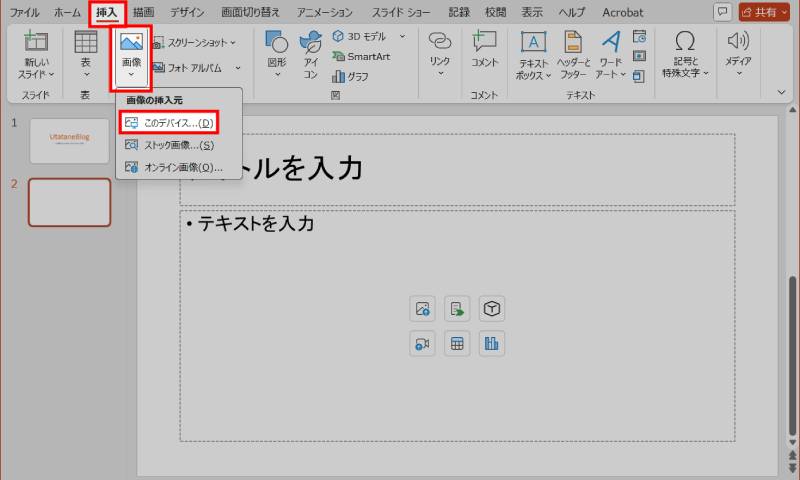Click the pictures placeholder icon

pyautogui.click(x=457, y=309)
